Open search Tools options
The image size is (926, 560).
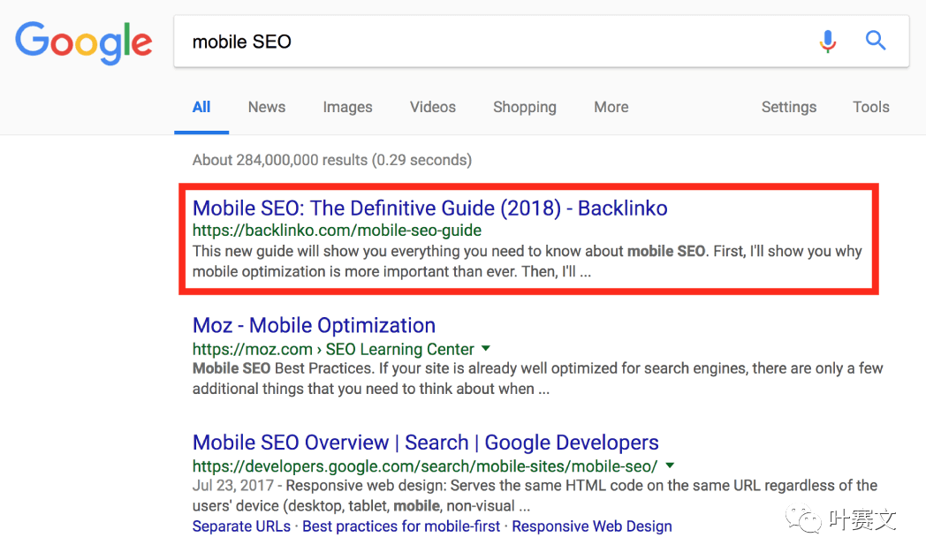(x=870, y=107)
